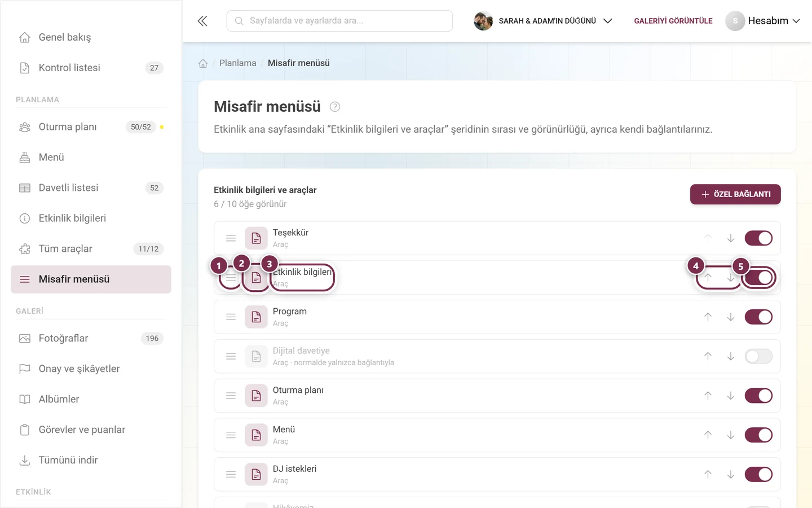
Task: Focus the Sayfalarda ve ayarlarda ara search field
Action: (339, 21)
